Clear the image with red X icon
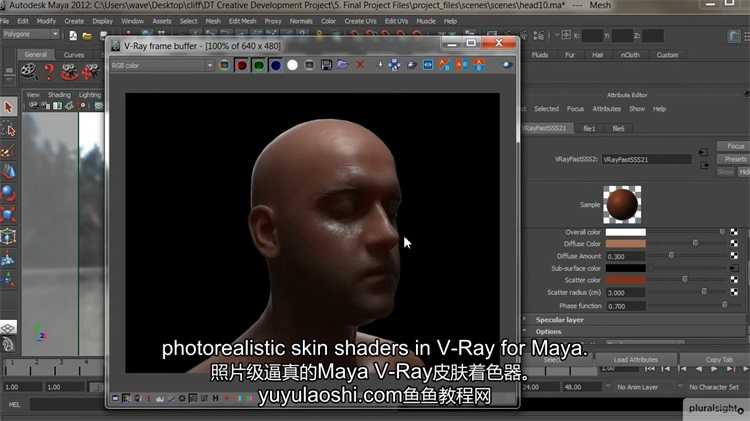 pos(360,65)
